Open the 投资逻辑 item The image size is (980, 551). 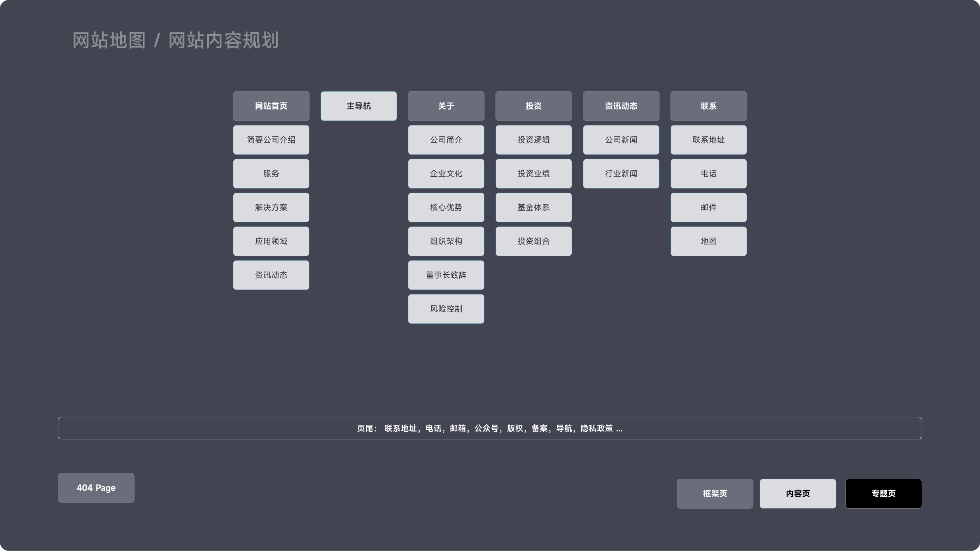(x=534, y=140)
